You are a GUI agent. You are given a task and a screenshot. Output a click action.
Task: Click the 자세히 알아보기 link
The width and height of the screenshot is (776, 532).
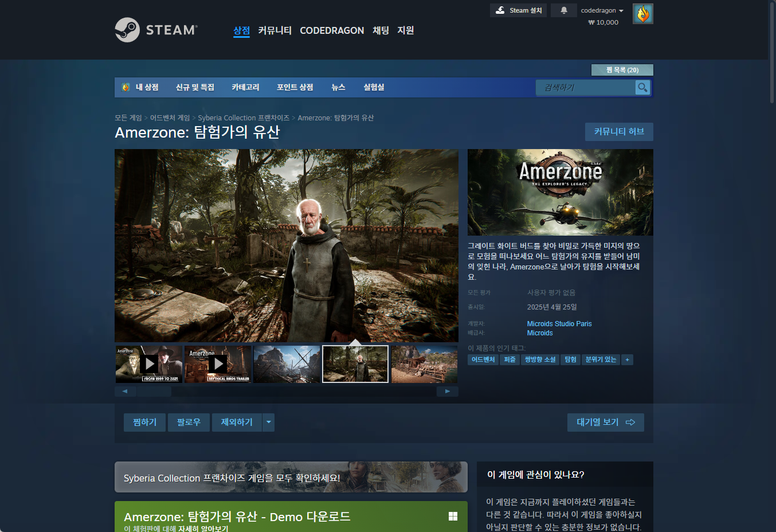point(203,529)
